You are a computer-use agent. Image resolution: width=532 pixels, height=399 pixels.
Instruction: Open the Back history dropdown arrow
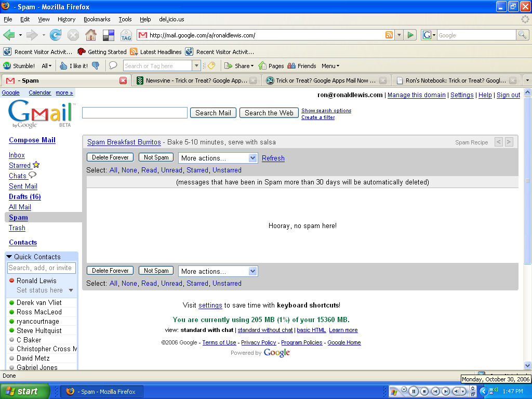20,35
